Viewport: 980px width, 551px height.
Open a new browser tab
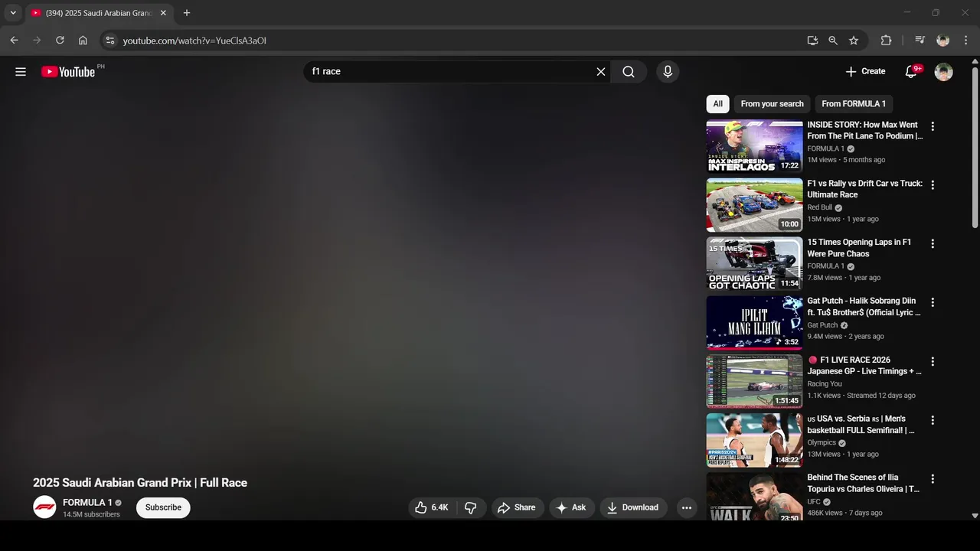click(x=187, y=13)
